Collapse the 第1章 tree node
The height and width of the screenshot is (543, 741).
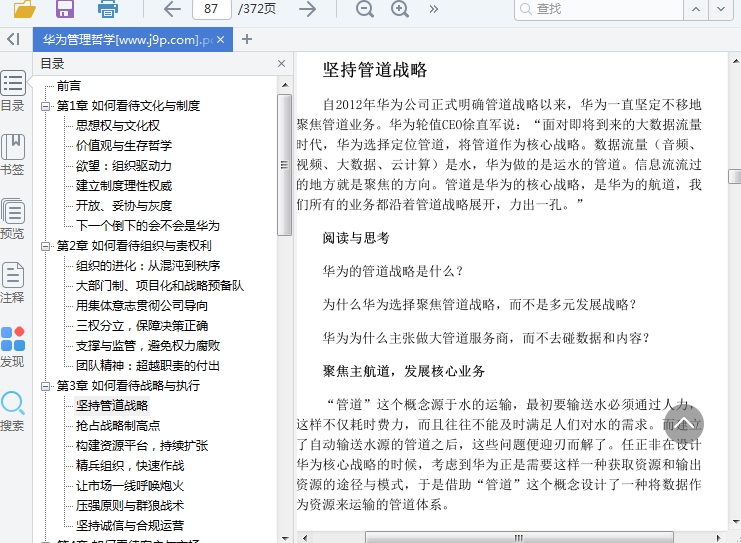pyautogui.click(x=45, y=106)
